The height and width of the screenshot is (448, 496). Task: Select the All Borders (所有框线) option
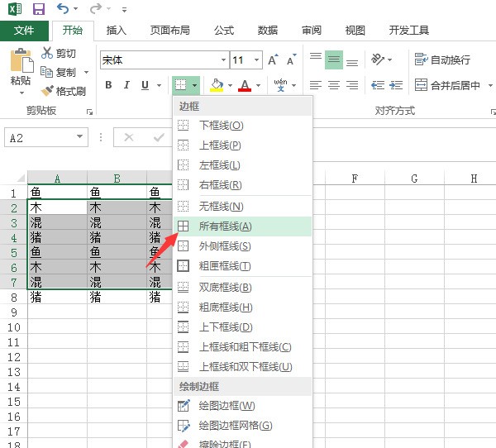pyautogui.click(x=225, y=226)
